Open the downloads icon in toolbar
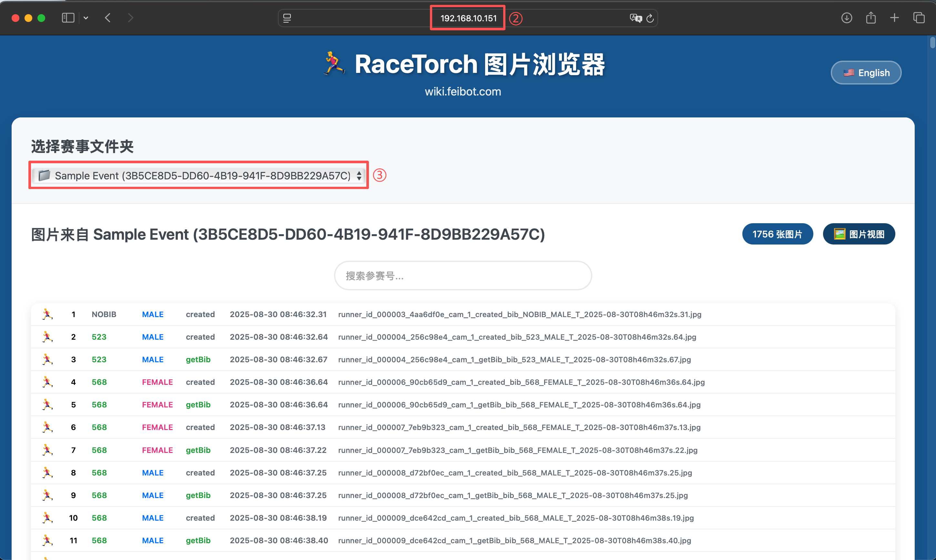Screen dimensions: 936x560 click(847, 18)
